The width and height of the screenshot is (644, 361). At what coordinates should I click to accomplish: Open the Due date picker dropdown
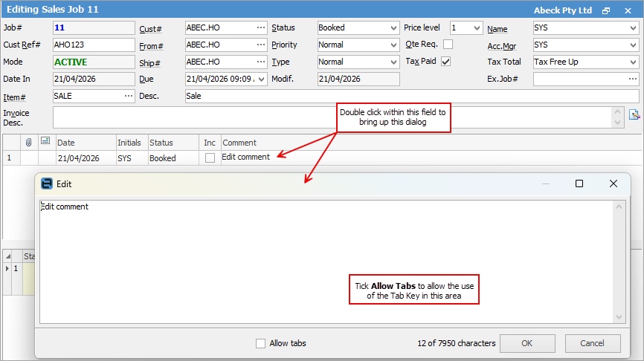261,79
